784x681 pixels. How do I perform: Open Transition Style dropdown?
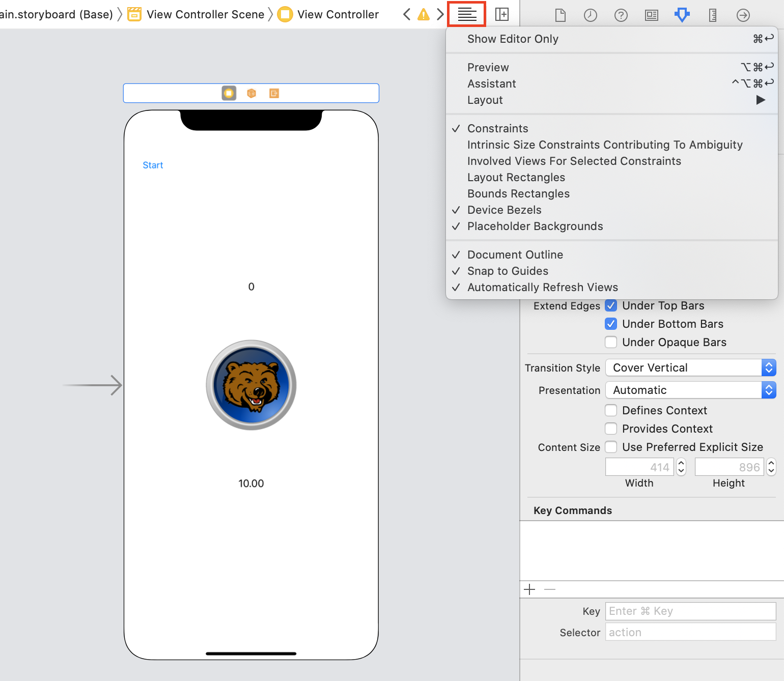tap(690, 367)
